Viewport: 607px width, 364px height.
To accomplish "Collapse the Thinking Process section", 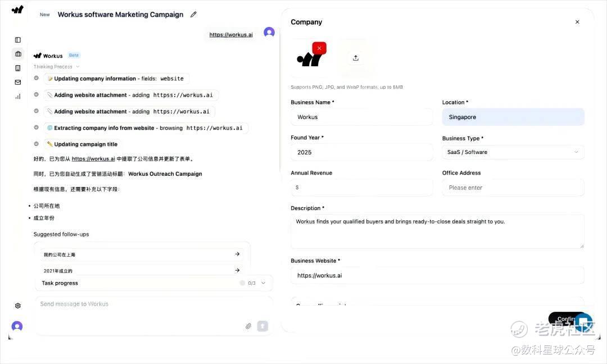I will (x=57, y=66).
